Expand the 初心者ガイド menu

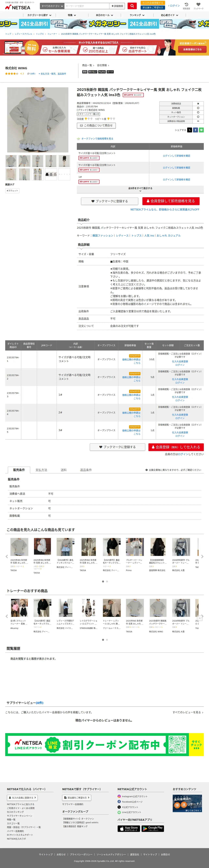(x=170, y=15)
